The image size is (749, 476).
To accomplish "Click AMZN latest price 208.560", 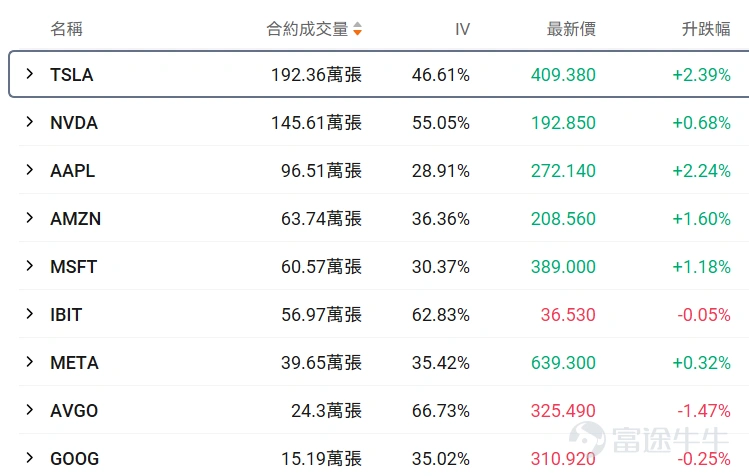I will click(563, 219).
